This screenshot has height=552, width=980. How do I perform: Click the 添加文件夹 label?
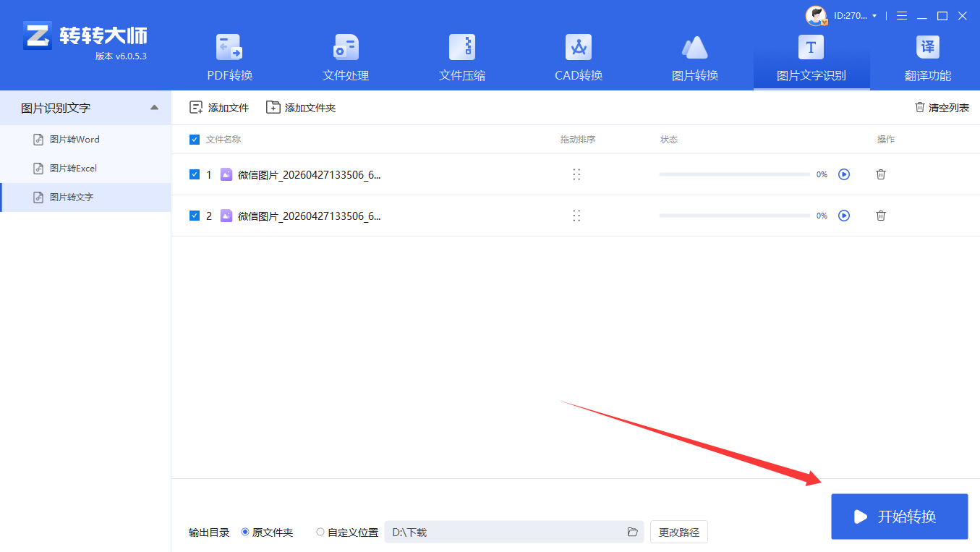pos(310,108)
